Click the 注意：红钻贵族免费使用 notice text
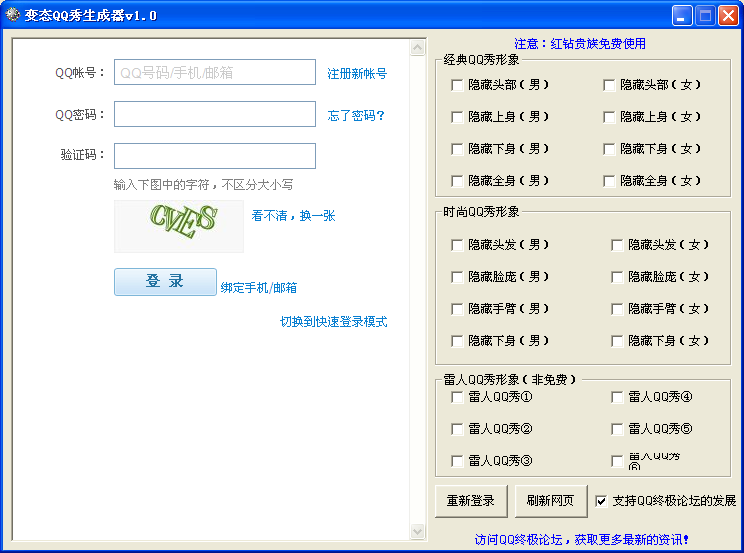 point(580,44)
